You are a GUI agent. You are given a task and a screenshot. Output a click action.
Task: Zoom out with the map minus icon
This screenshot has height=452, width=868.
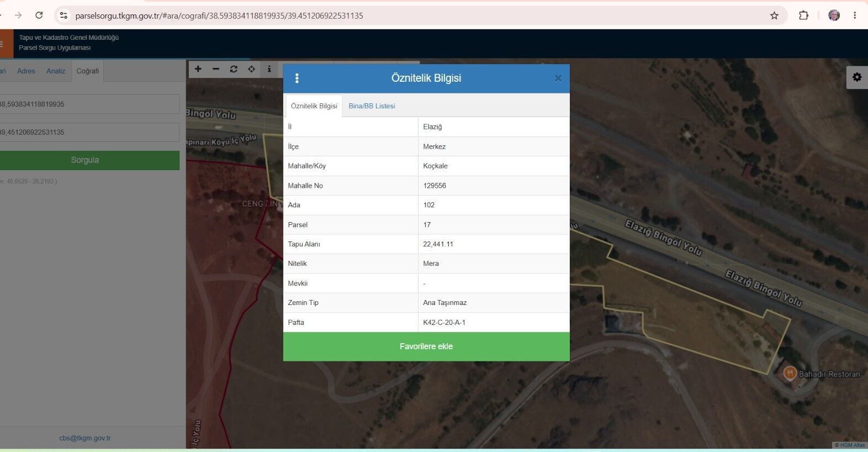(216, 69)
